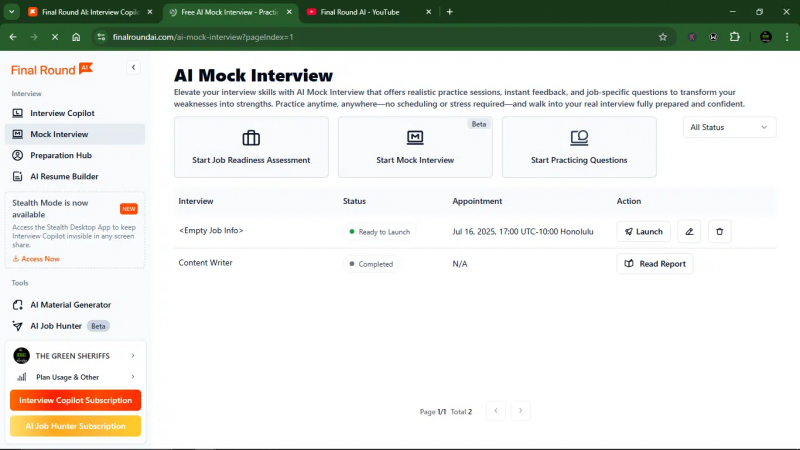Viewport: 800px width, 450px height.
Task: Delete the Empty Job Info interview with trash icon
Action: (x=720, y=231)
